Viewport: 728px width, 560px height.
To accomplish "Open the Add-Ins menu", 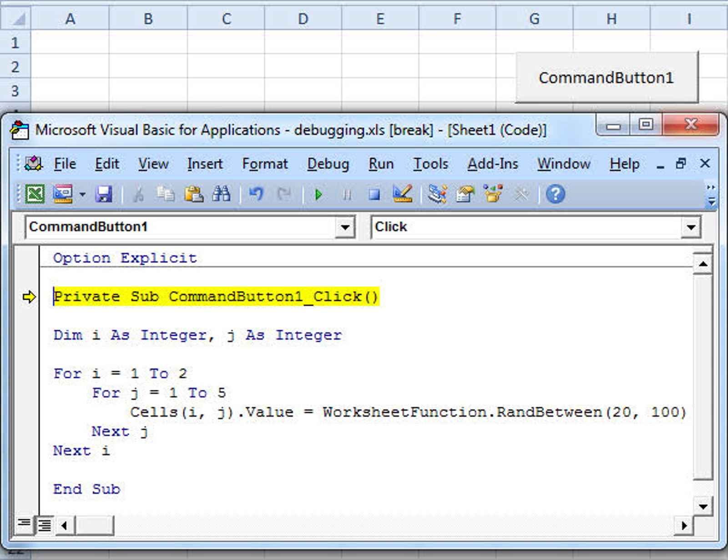I will pyautogui.click(x=493, y=164).
